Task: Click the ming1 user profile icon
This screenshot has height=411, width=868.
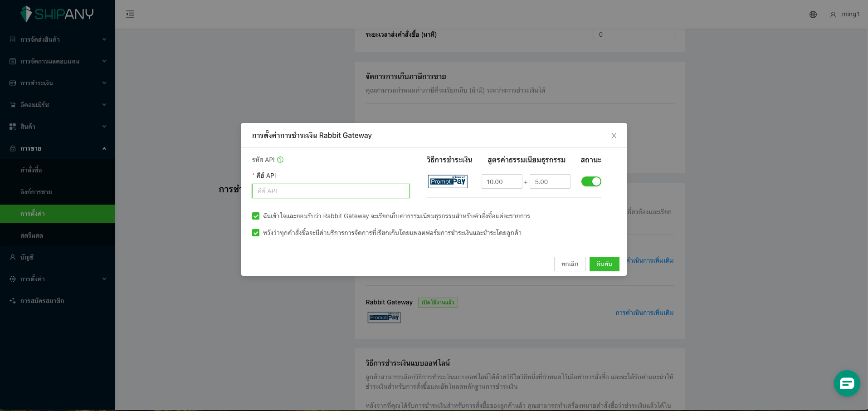Action: (833, 15)
